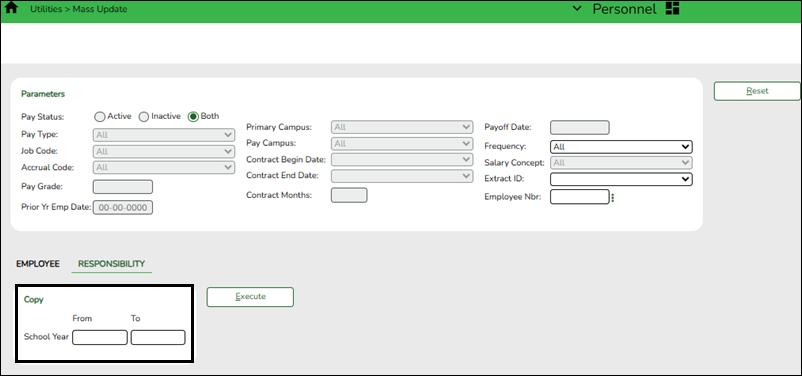This screenshot has height=376, width=802.
Task: Focus the Payoff Date field
Action: click(580, 127)
